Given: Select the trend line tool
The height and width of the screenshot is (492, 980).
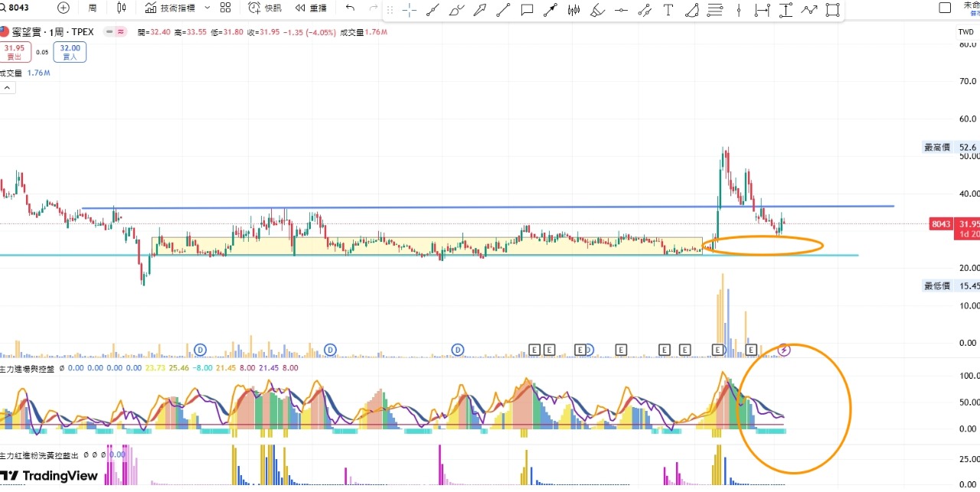Looking at the screenshot, I should pyautogui.click(x=433, y=10).
